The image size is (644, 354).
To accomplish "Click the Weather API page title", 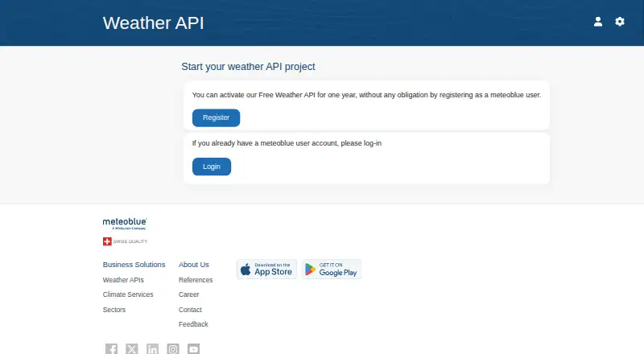I will click(x=153, y=23).
